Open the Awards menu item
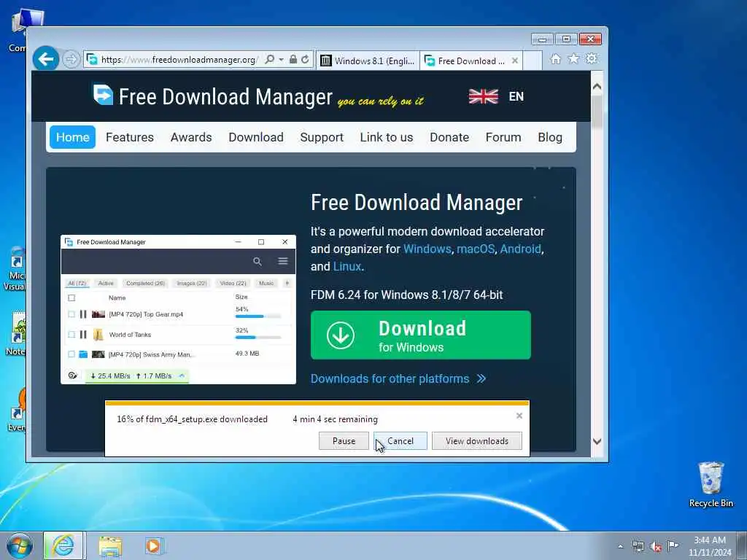This screenshot has height=560, width=747. click(x=191, y=137)
